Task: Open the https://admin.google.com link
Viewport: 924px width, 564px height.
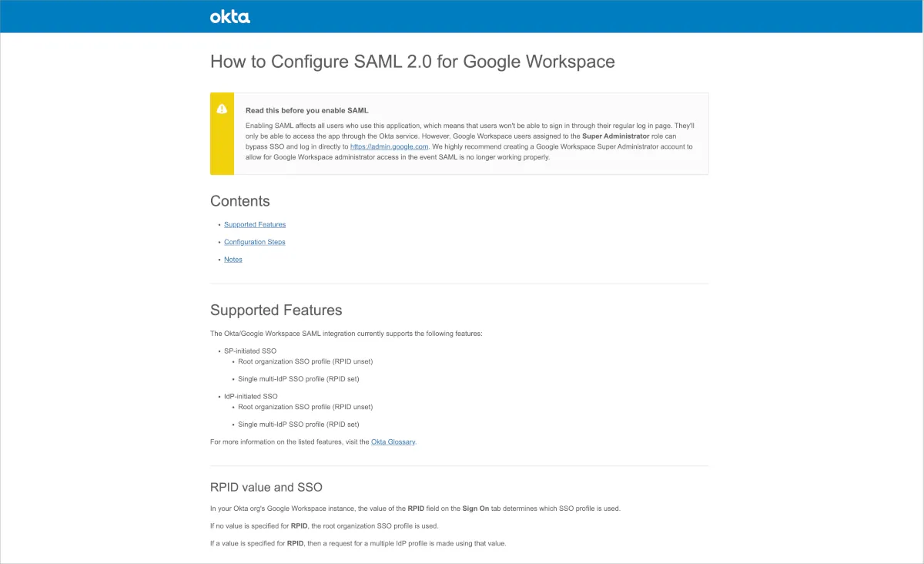Action: [389, 146]
